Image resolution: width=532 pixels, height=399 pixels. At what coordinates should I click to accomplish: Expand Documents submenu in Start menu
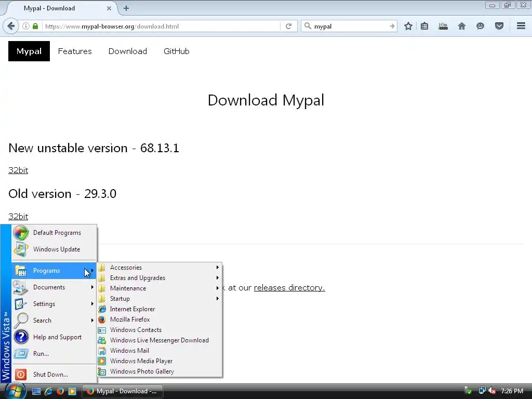click(x=54, y=287)
